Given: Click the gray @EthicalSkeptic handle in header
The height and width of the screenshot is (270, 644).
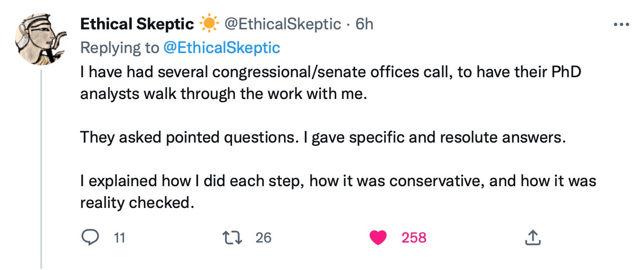Looking at the screenshot, I should [282, 24].
